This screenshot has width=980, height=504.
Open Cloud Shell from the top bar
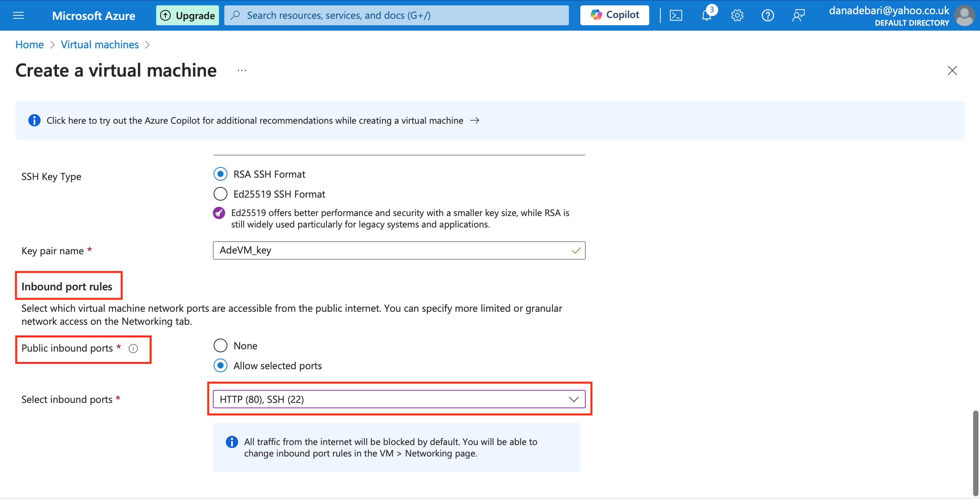pyautogui.click(x=676, y=15)
